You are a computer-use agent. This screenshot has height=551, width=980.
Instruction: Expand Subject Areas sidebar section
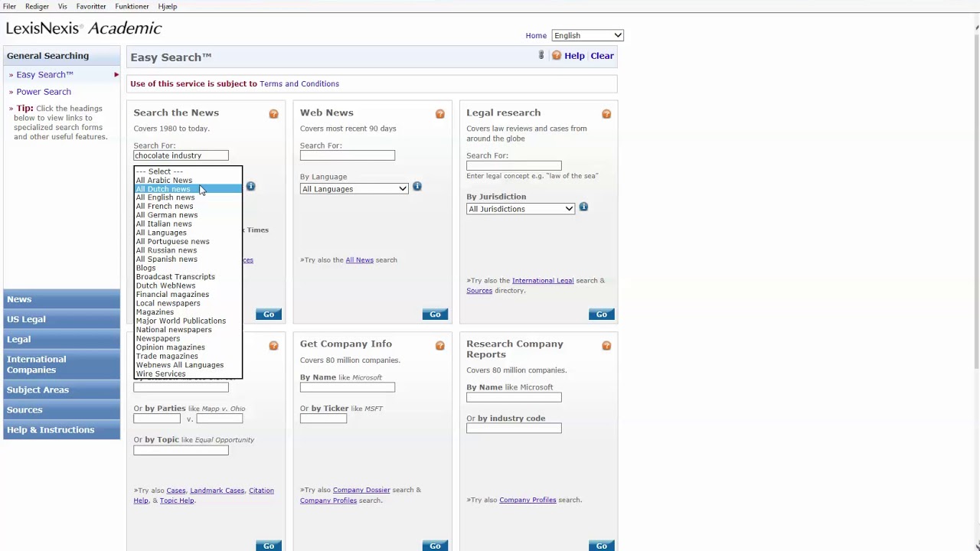(61, 390)
